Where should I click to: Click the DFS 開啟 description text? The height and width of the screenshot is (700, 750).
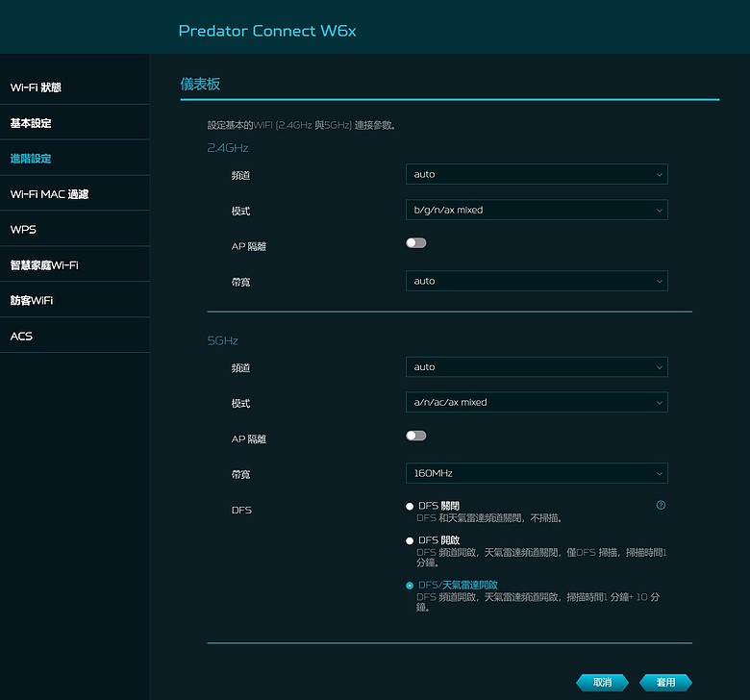click(x=541, y=558)
